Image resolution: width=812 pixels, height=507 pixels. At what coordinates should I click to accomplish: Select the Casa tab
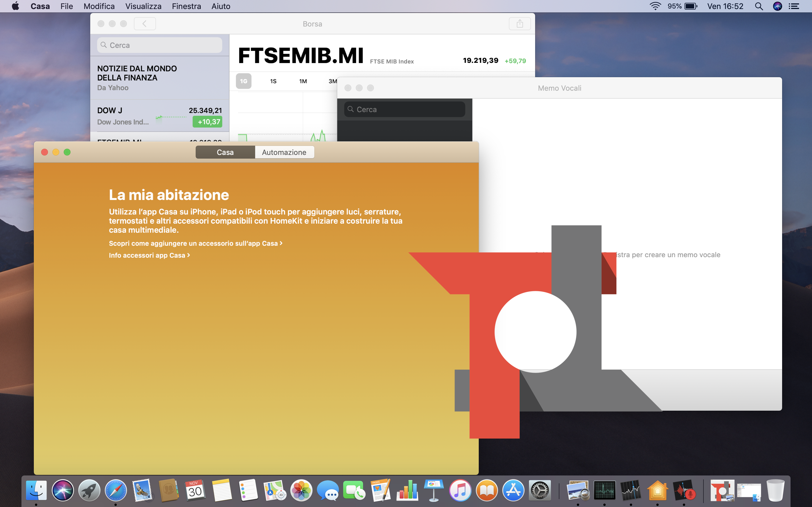225,152
